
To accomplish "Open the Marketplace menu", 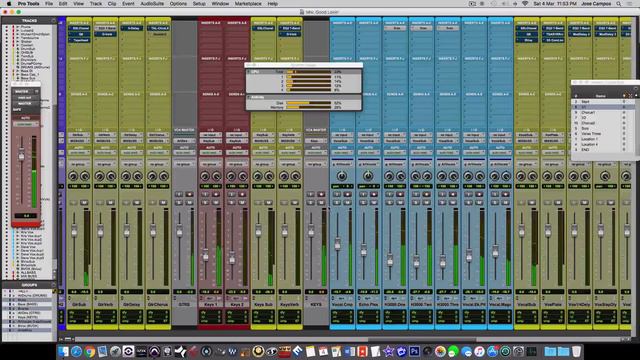I will [248, 4].
